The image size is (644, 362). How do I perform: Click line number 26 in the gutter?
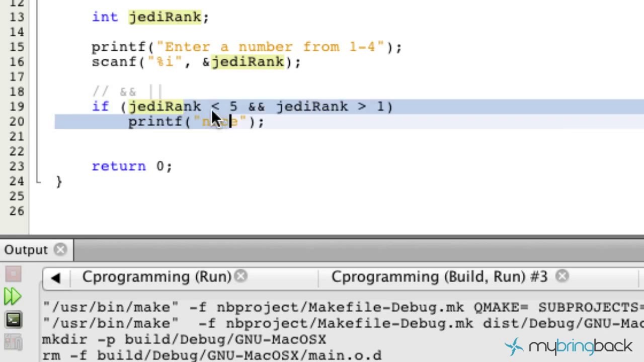pyautogui.click(x=17, y=211)
